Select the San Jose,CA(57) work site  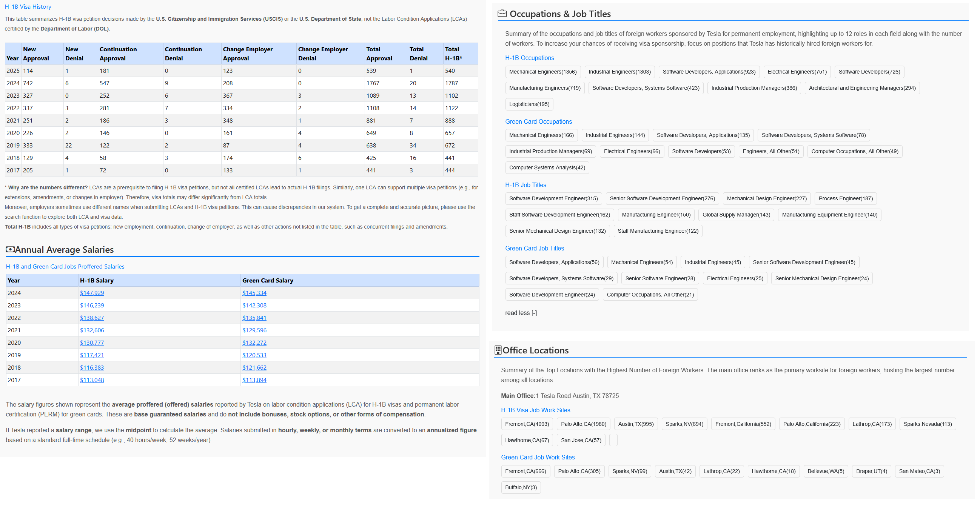coord(581,440)
